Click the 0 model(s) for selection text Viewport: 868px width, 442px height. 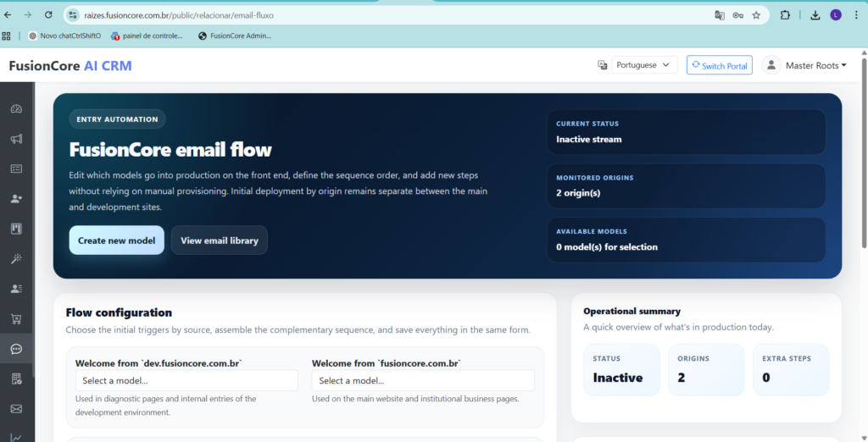click(x=607, y=247)
